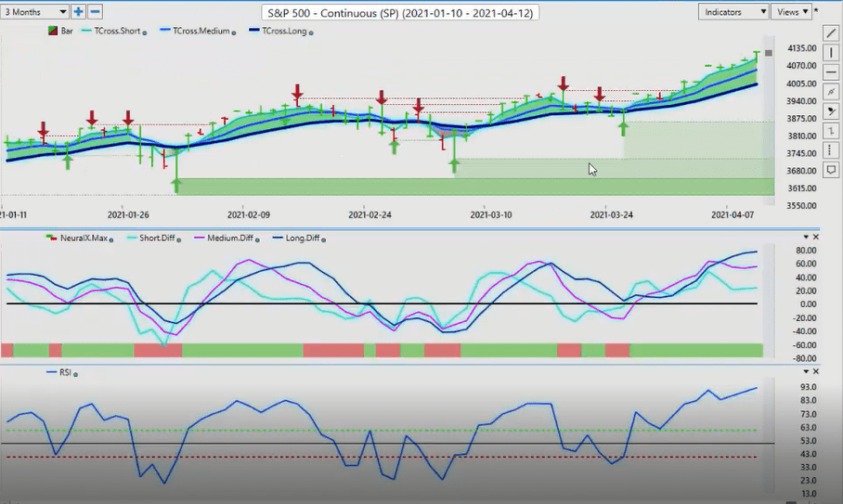The width and height of the screenshot is (843, 504).
Task: Click the 2021-04-07 date axis label
Action: click(x=733, y=215)
